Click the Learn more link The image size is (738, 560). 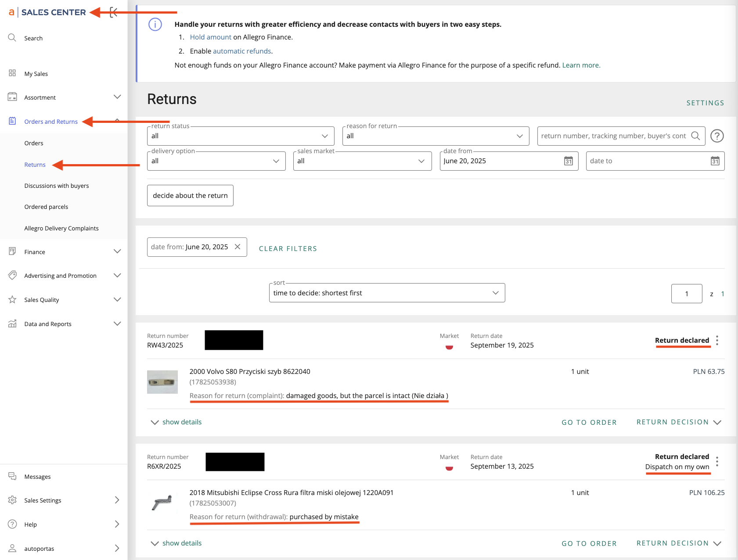[580, 65]
